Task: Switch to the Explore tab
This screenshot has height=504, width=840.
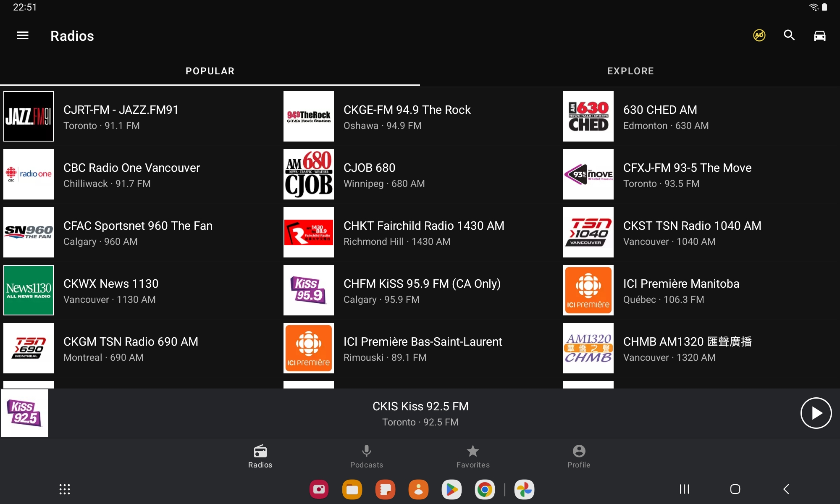Action: click(x=630, y=71)
